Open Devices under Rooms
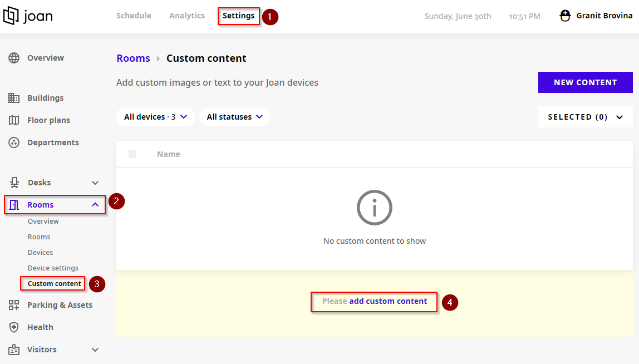Screen dimensions: 639x364 [x=40, y=252]
